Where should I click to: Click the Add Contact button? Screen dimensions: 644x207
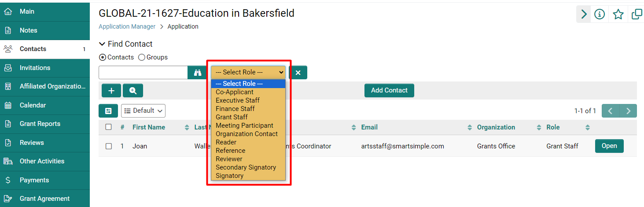point(389,90)
